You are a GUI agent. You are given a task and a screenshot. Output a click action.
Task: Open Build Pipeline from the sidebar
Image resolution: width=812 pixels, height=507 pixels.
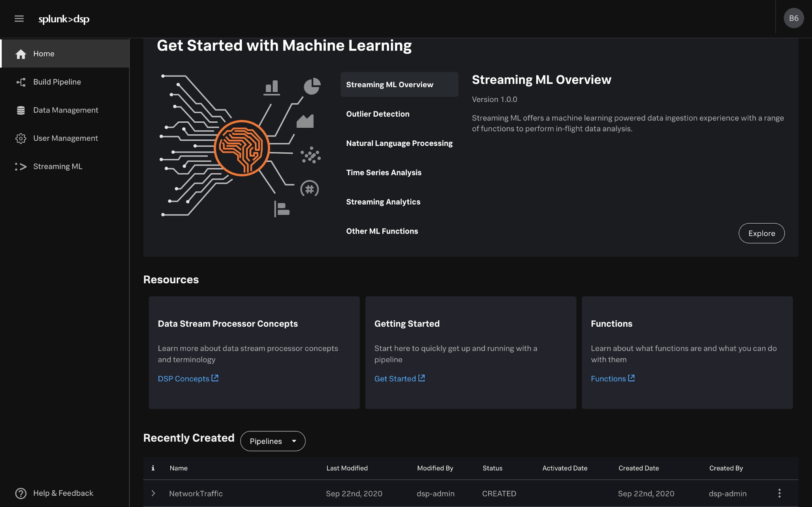(65, 82)
